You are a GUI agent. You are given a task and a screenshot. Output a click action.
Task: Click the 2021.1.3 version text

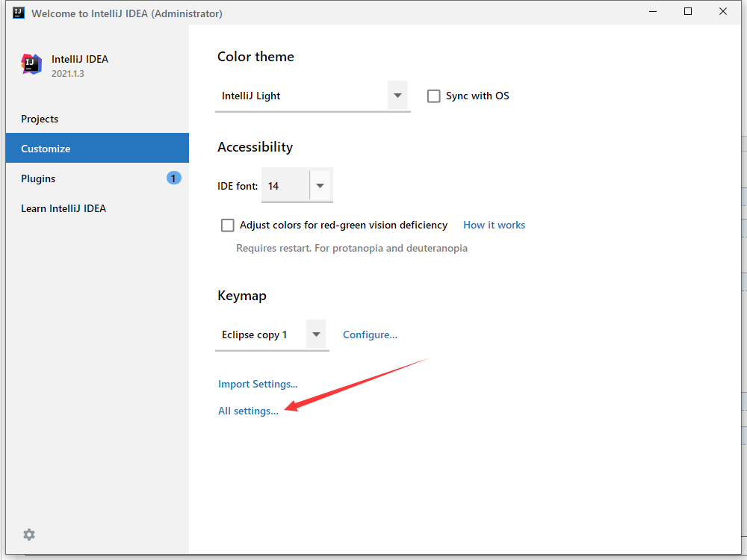68,74
